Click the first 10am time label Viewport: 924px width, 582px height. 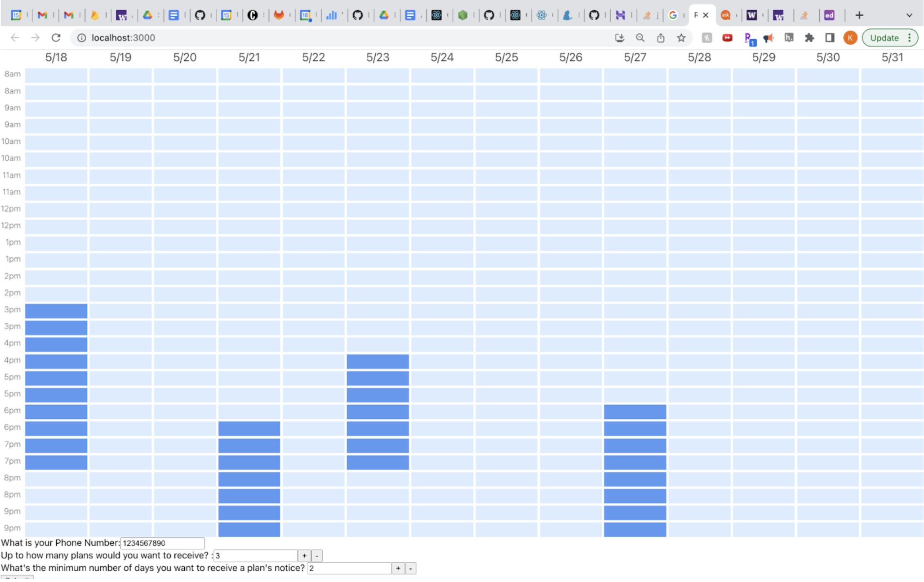(x=11, y=141)
